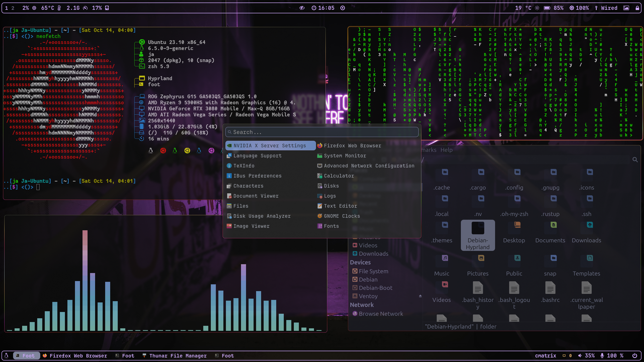This screenshot has width=644, height=362.
Task: Click the eject arrow next to Ventoy
Action: coord(420,296)
